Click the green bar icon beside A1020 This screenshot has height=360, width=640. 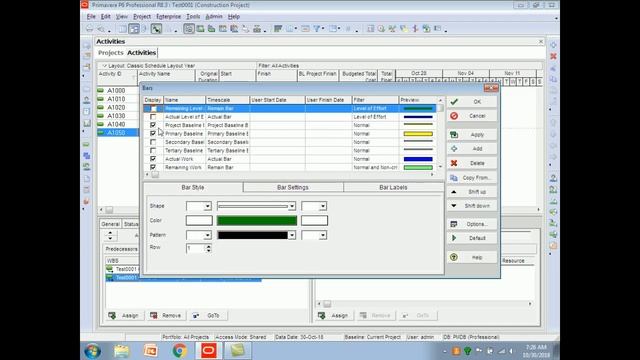100,107
